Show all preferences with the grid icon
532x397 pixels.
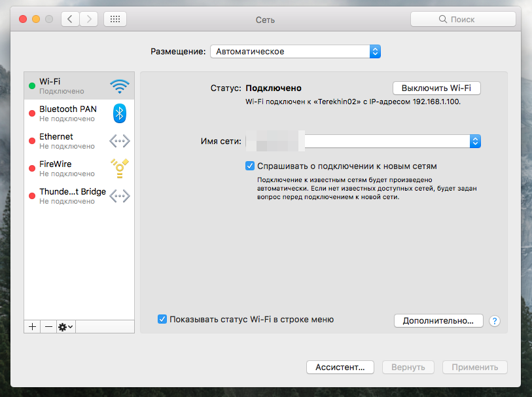(x=115, y=19)
